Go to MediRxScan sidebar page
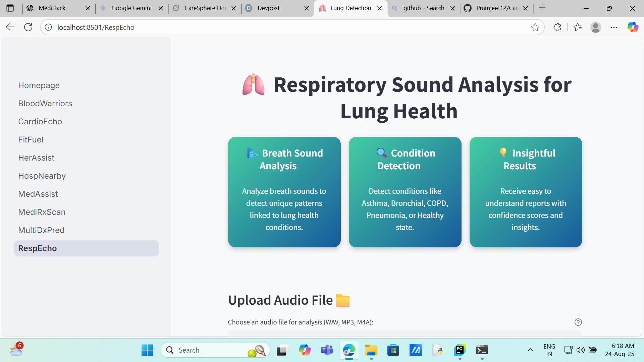Viewport: 644px width, 362px height. [x=42, y=212]
